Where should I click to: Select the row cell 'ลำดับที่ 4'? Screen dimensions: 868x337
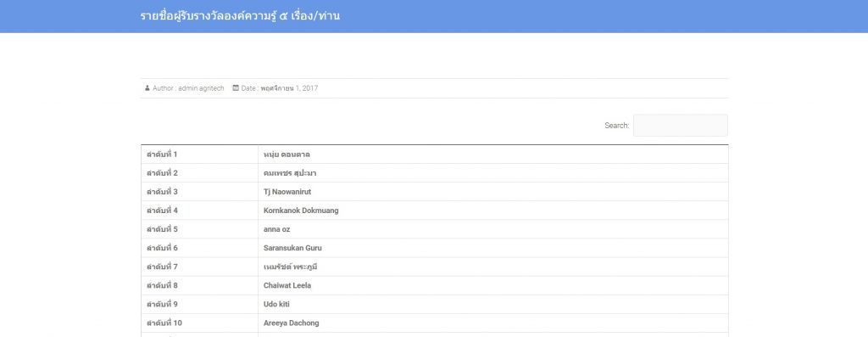199,211
